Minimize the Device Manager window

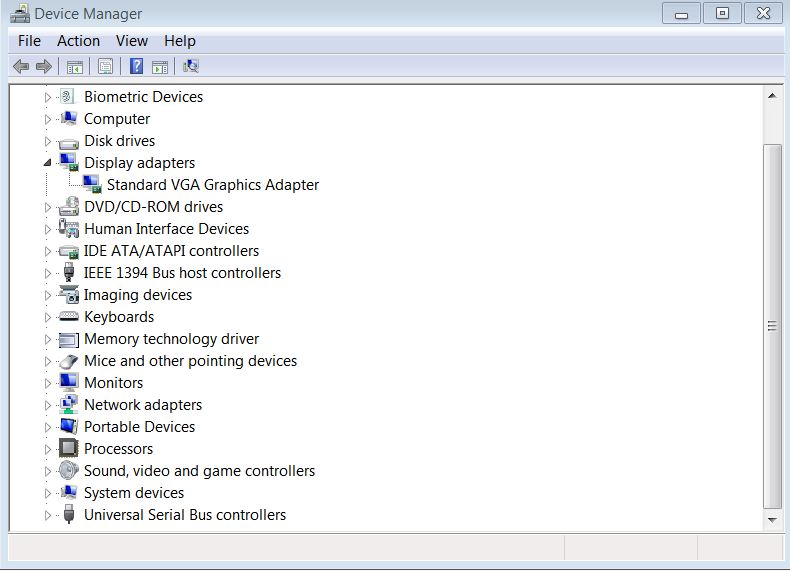681,14
